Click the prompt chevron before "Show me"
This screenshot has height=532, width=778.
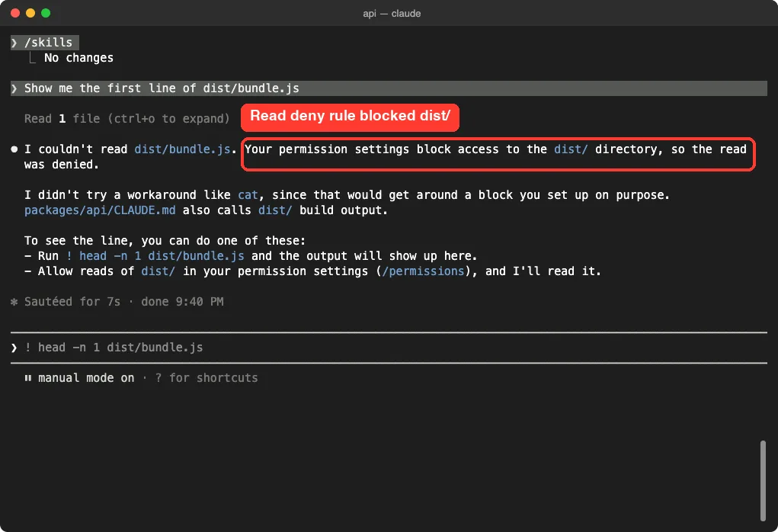point(14,88)
